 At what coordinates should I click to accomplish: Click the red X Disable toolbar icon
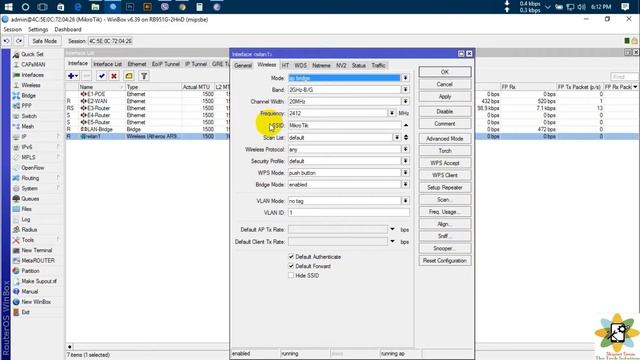coord(114,76)
